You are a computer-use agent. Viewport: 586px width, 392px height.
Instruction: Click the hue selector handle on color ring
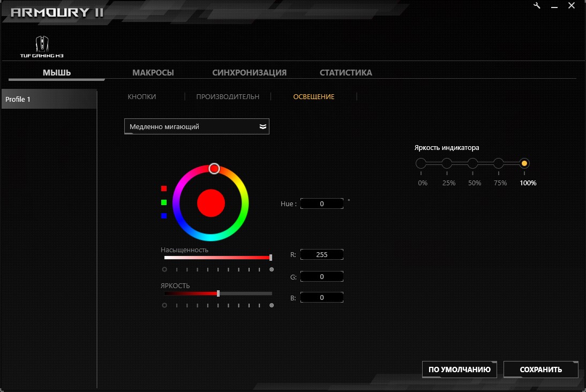(214, 169)
